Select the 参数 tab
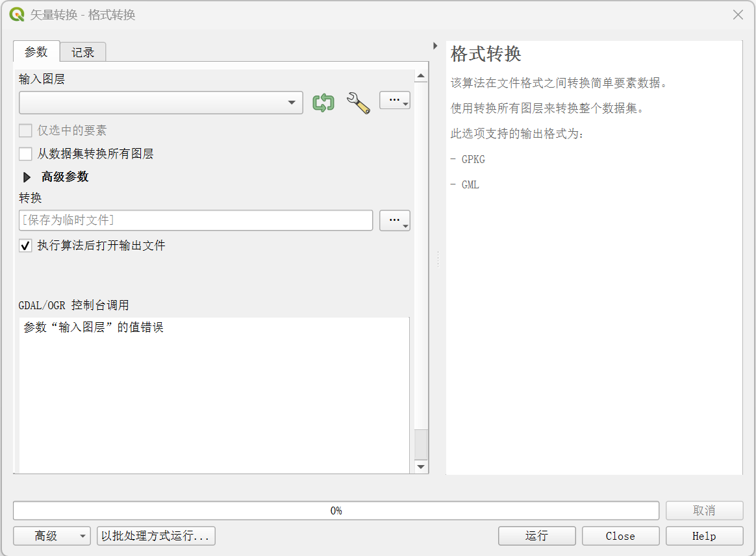This screenshot has width=756, height=556. pyautogui.click(x=36, y=52)
